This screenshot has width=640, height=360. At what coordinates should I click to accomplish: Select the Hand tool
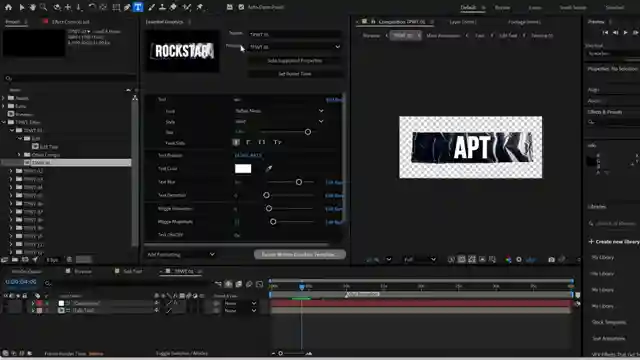point(32,7)
